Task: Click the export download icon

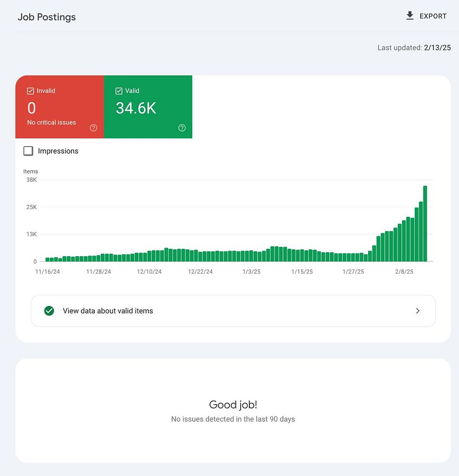Action: click(410, 16)
